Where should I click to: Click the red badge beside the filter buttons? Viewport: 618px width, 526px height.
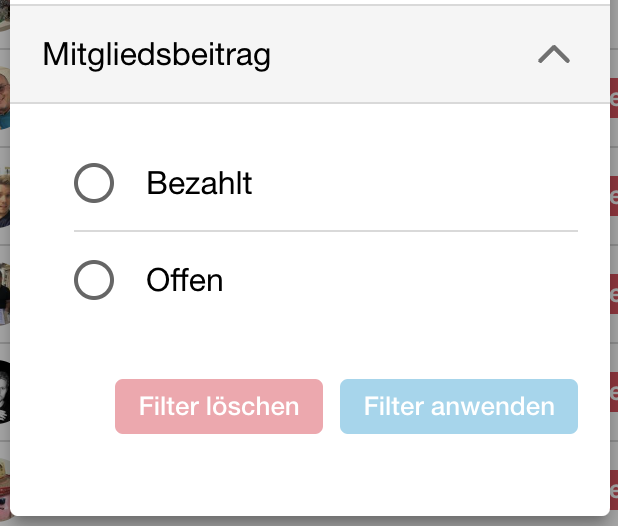pyautogui.click(x=614, y=392)
